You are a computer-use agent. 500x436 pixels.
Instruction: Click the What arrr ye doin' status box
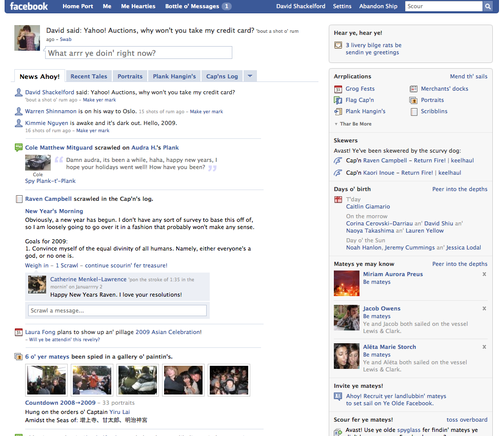pos(139,53)
